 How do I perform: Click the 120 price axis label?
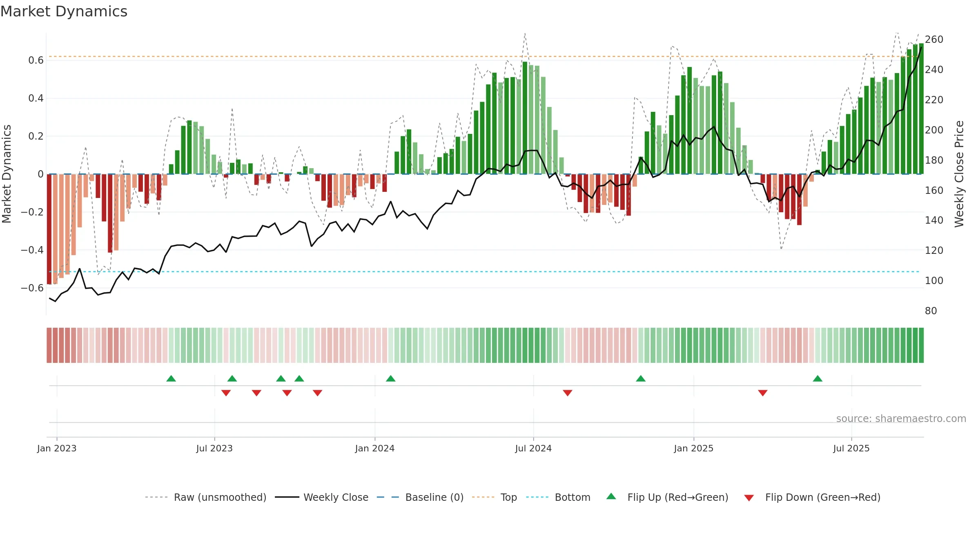point(934,251)
